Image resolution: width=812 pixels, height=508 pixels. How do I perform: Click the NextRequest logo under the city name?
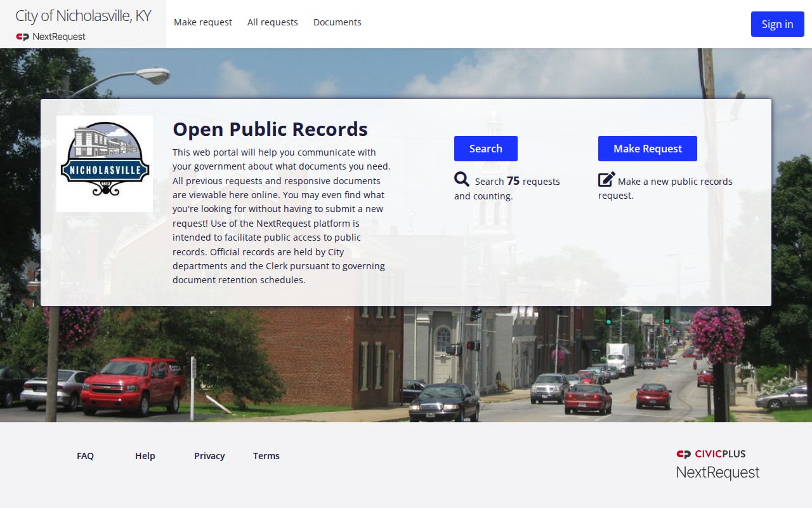pos(51,37)
